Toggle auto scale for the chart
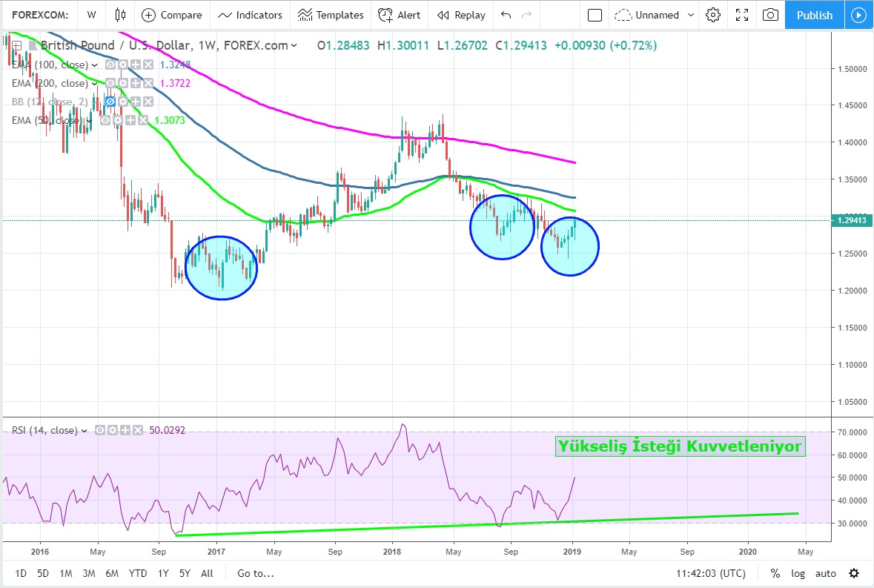The width and height of the screenshot is (874, 588). click(825, 573)
